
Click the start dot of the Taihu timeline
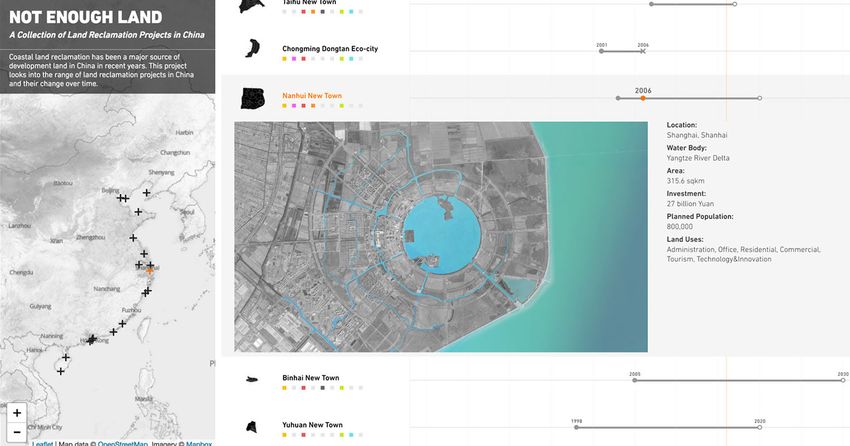point(651,4)
